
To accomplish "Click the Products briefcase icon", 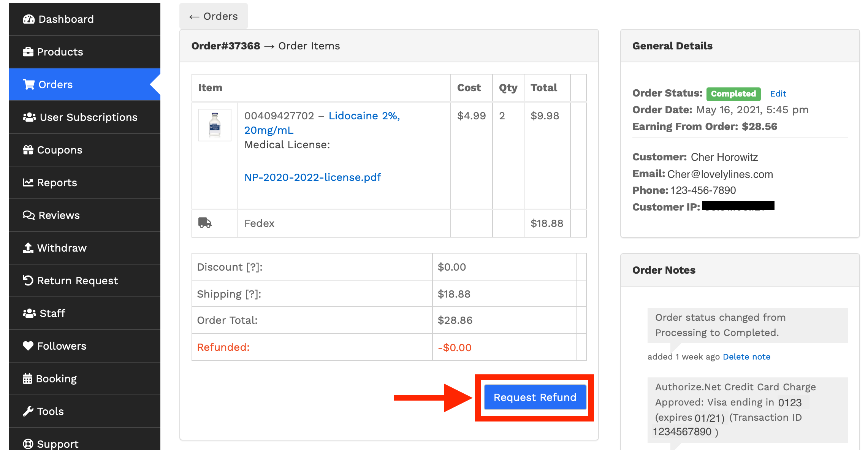I will click(28, 52).
